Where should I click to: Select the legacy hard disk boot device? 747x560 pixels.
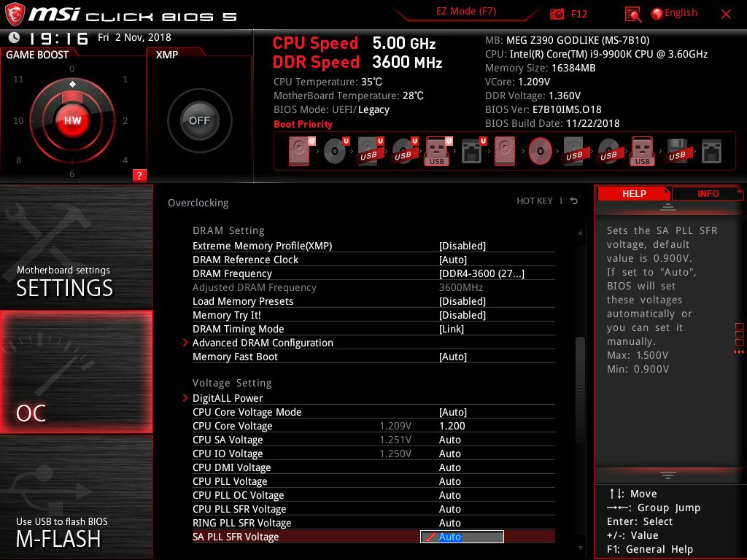[505, 151]
